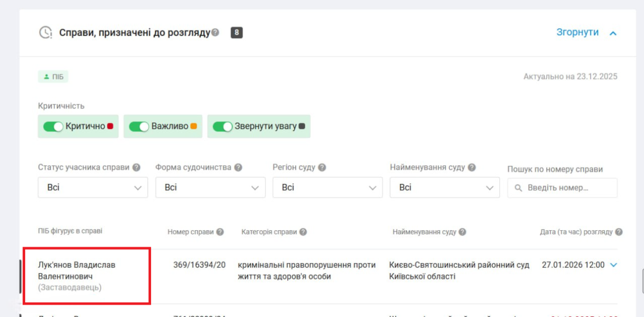Toggle the Звернути увагу switch

pos(222,126)
